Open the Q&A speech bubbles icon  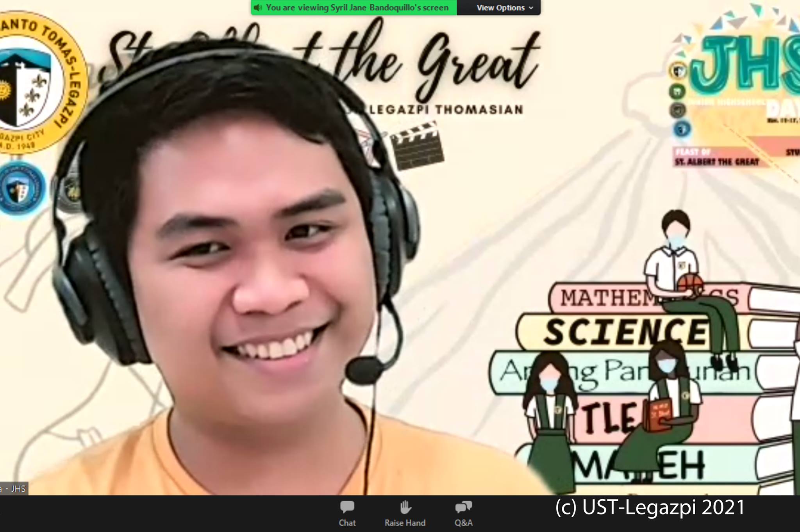463,507
